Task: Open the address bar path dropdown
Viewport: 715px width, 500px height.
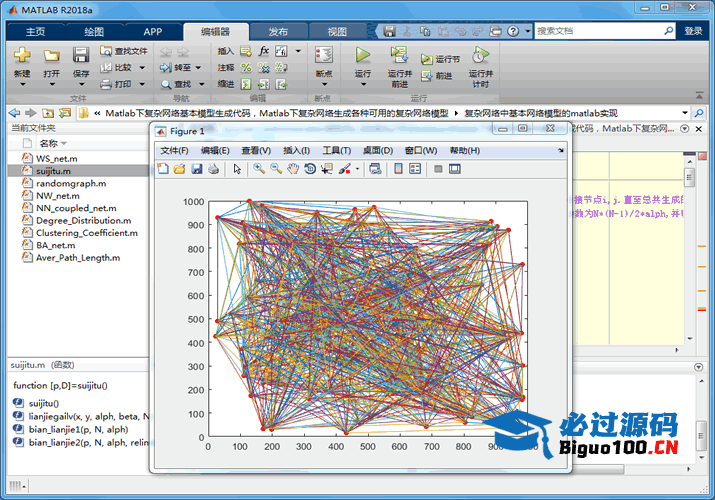Action: point(684,113)
